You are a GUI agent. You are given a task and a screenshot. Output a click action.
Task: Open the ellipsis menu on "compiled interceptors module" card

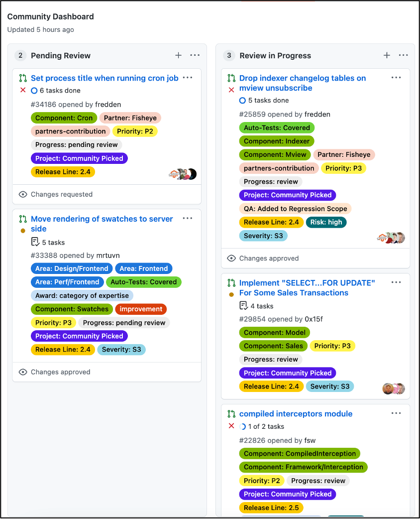pyautogui.click(x=396, y=413)
